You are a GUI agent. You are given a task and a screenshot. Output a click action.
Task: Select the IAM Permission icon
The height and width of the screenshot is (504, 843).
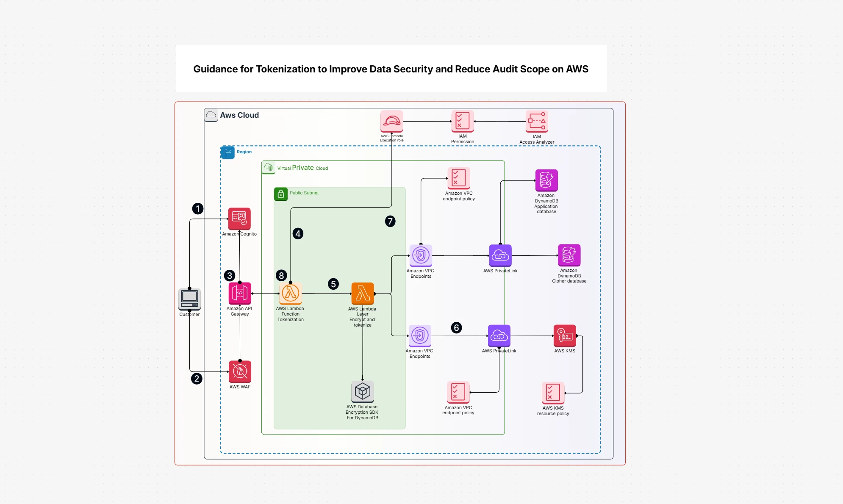click(463, 122)
